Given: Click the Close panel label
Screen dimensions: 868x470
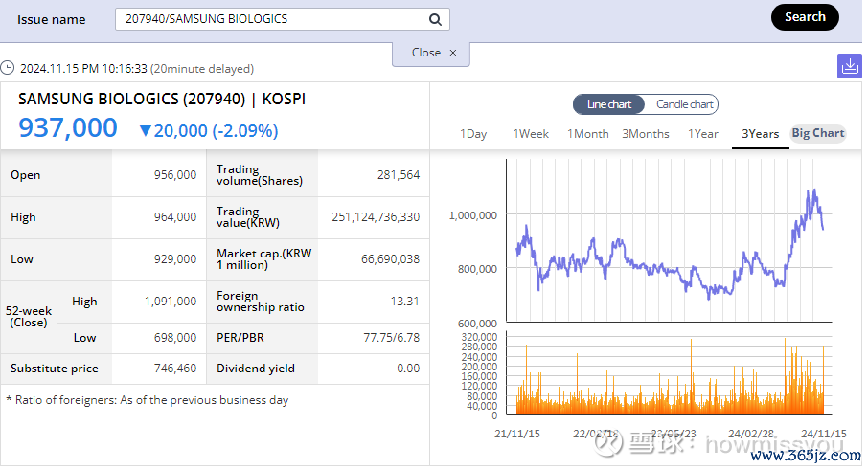Looking at the screenshot, I should (426, 53).
